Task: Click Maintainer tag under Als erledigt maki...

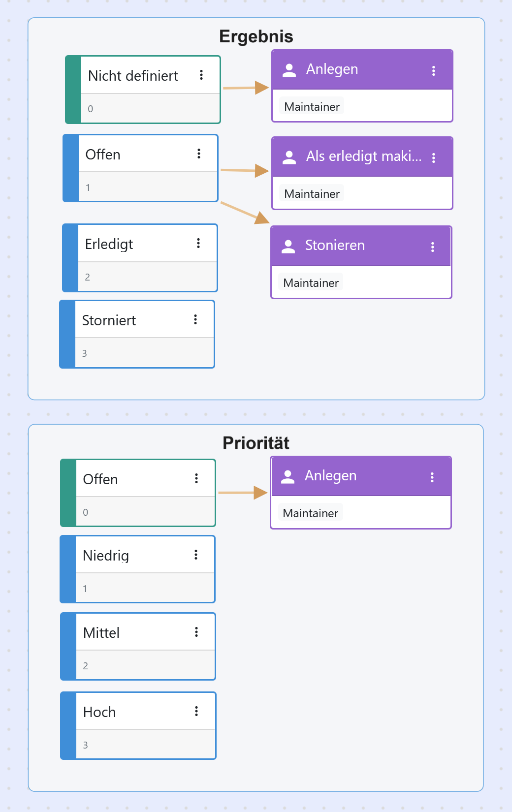Action: pos(312,193)
